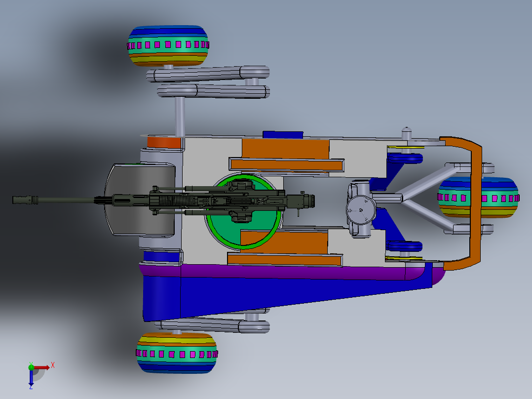Select the small blue rectangle on body's top edge
Viewport: 532px width, 399px height.
click(283, 134)
